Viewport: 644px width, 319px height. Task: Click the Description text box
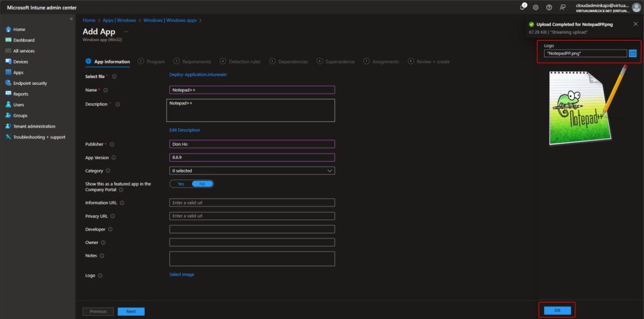[x=250, y=110]
